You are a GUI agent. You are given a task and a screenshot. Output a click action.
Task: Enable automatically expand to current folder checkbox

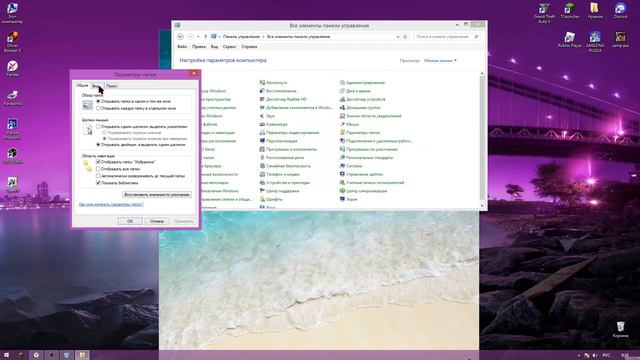pos(98,176)
